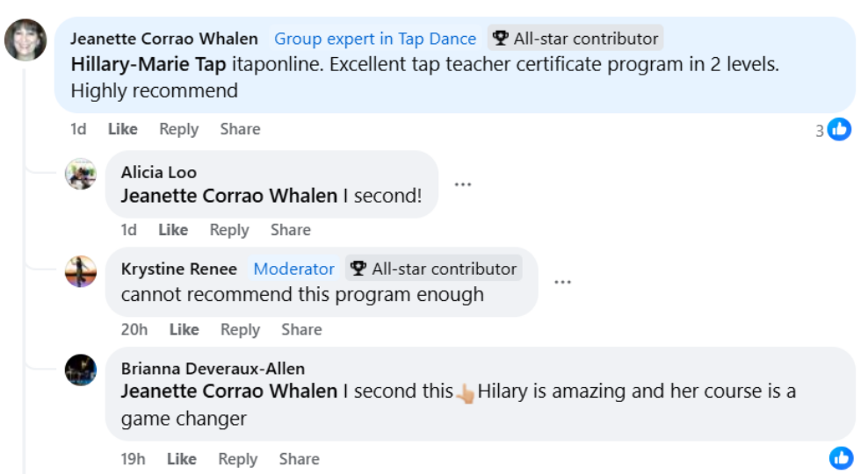Open three-dot options on Alicia Loo's comment
The height and width of the screenshot is (474, 868).
pos(463,184)
